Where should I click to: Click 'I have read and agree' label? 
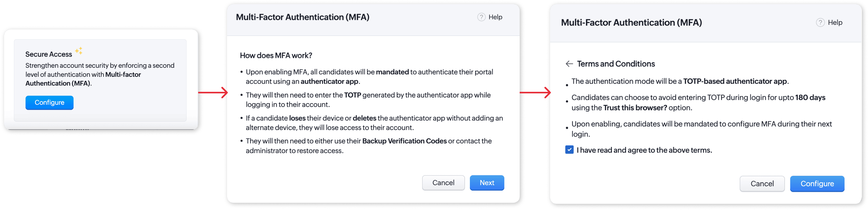pos(644,150)
